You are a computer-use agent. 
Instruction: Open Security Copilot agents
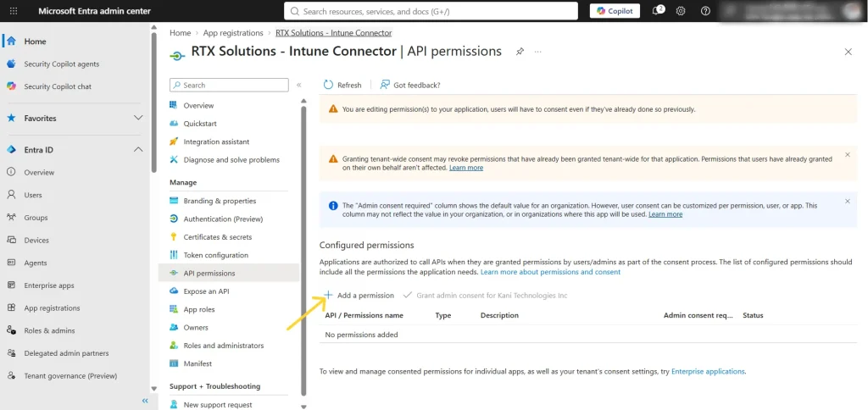[x=61, y=64]
